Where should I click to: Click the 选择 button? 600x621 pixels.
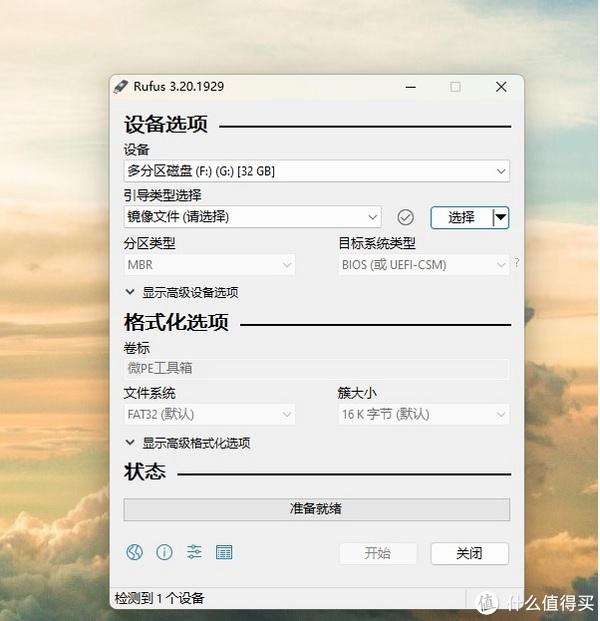461,217
